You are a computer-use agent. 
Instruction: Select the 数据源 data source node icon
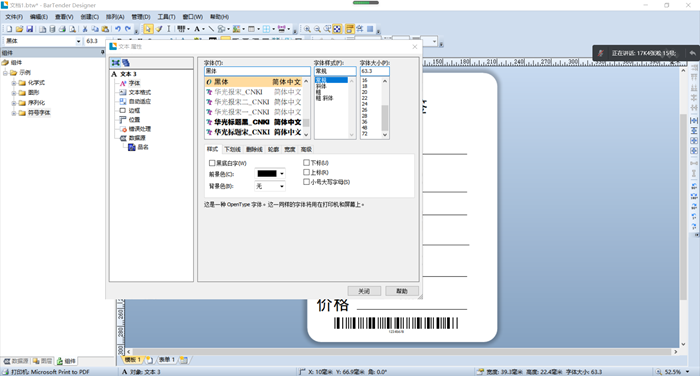coord(123,138)
